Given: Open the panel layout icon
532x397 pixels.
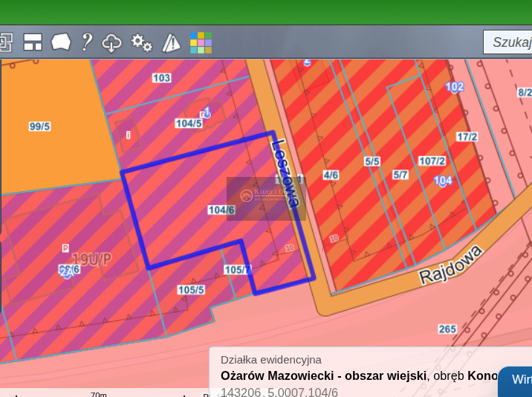Looking at the screenshot, I should coord(33,42).
